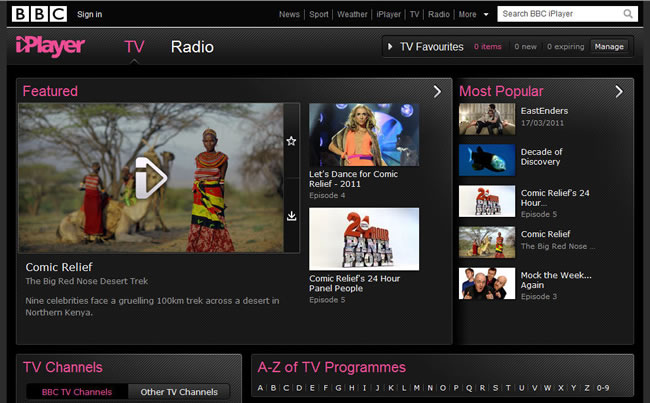Click Let's Dance for Comic Relief title

pos(353,179)
